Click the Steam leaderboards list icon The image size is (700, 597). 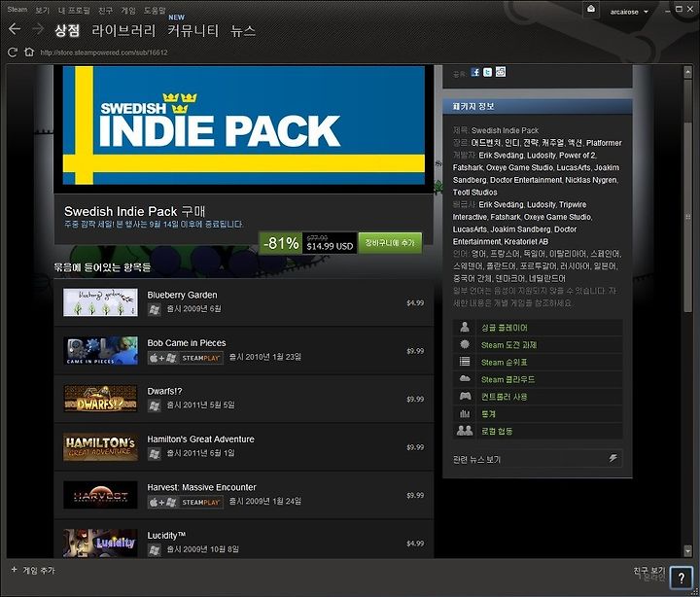[465, 362]
